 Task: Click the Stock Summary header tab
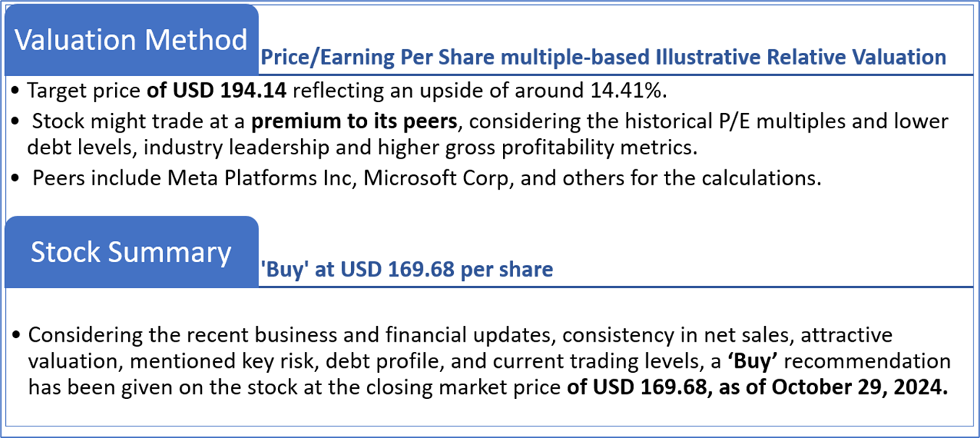point(131,252)
